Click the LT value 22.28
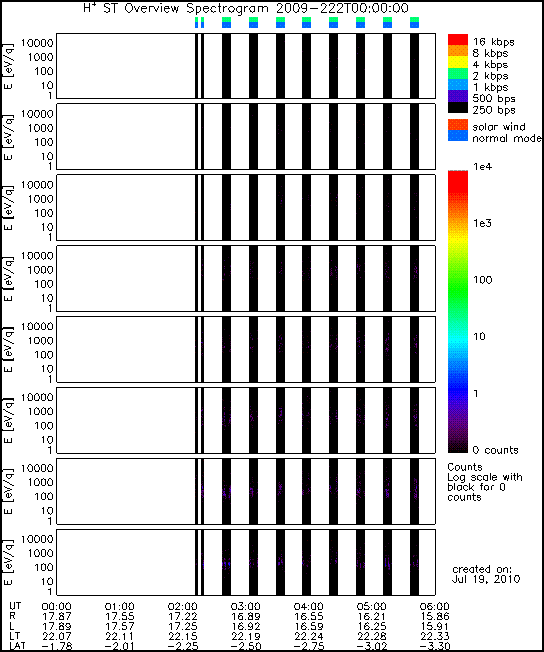The image size is (544, 652). 371,637
